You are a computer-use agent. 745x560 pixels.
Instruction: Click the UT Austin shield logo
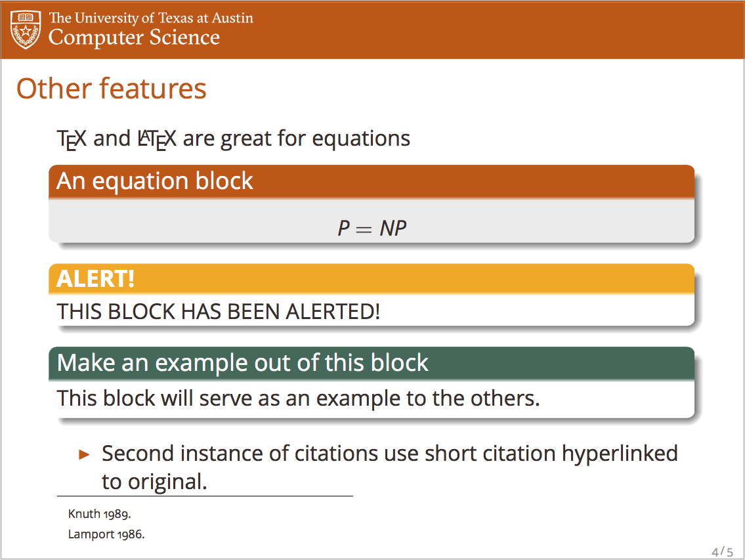26,30
